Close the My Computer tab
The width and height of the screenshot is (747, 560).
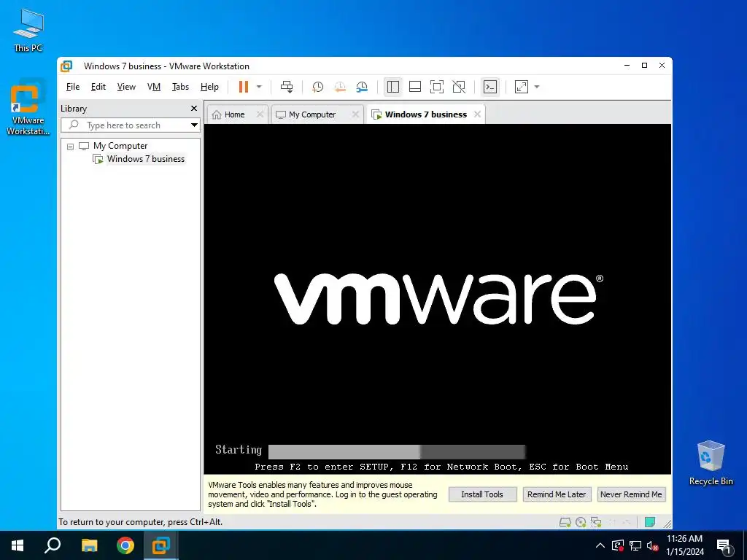click(x=355, y=114)
